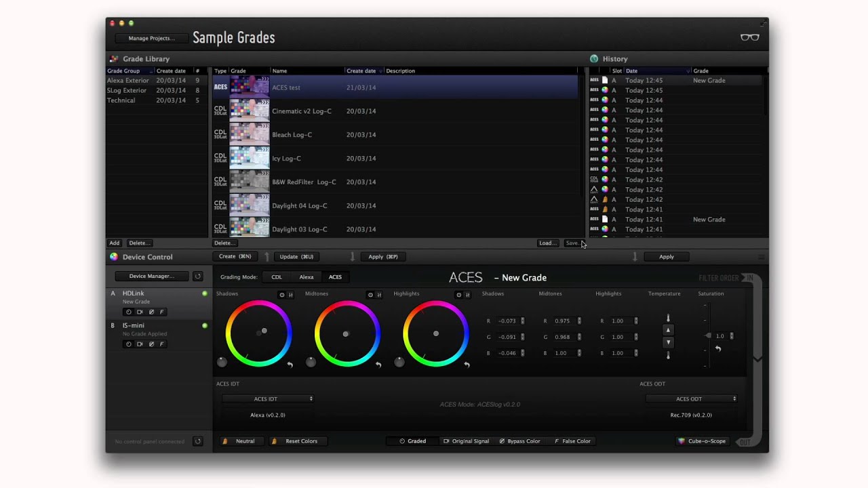
Task: Reset the Highlights color wheel
Action: pos(467,365)
